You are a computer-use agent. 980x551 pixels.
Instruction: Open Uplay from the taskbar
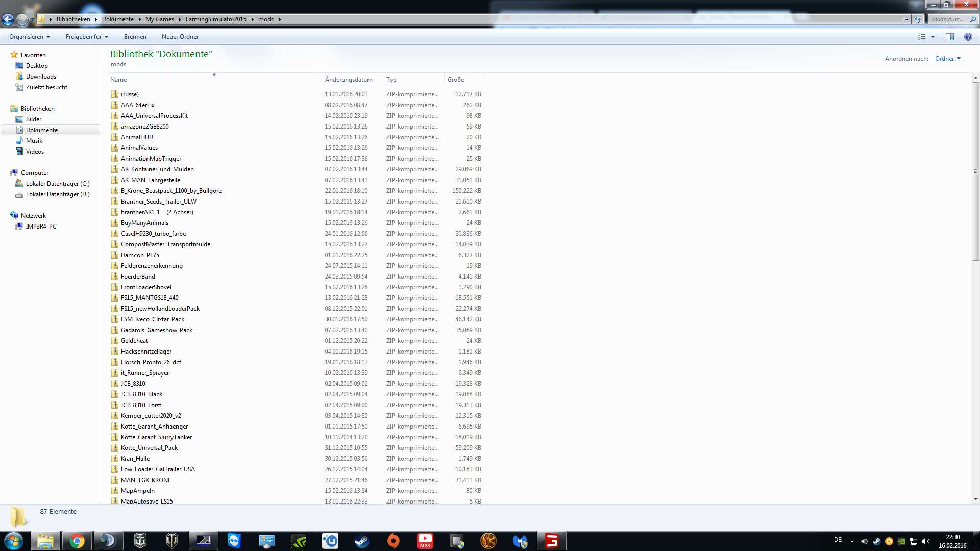[x=330, y=541]
